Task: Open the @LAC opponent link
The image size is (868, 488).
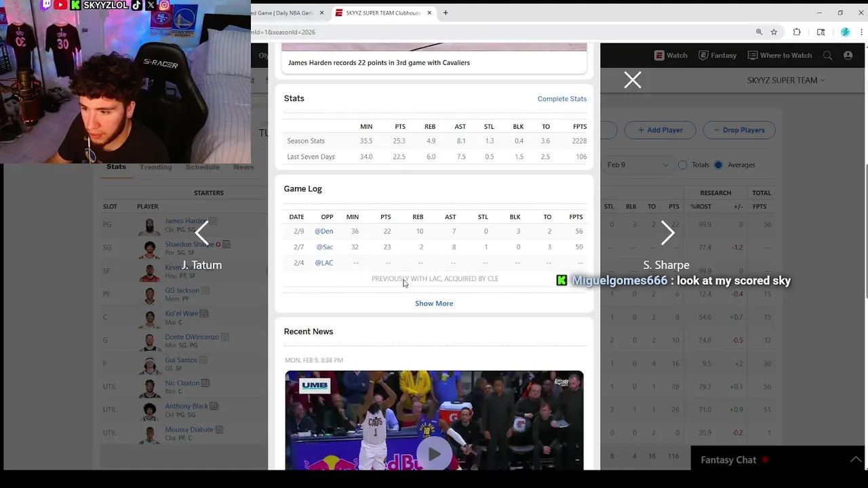Action: click(x=324, y=263)
